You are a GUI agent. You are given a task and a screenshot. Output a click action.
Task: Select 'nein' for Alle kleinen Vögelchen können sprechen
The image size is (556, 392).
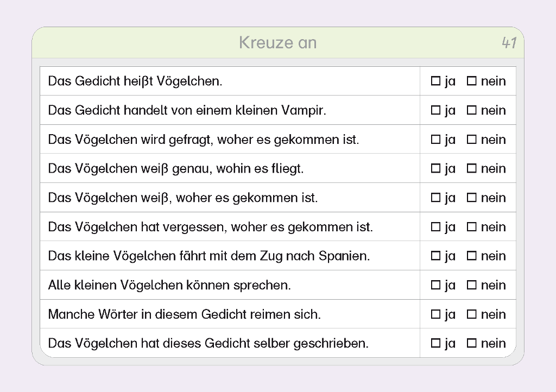[471, 286]
